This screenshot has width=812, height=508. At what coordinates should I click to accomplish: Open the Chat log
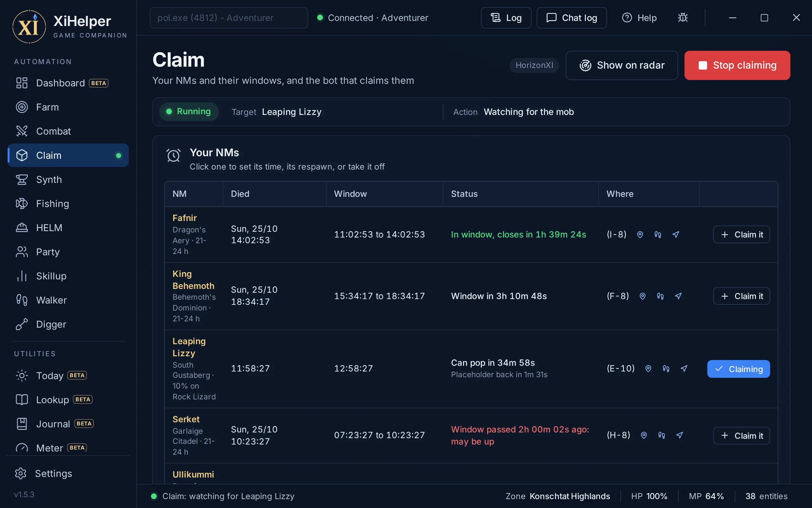(572, 17)
